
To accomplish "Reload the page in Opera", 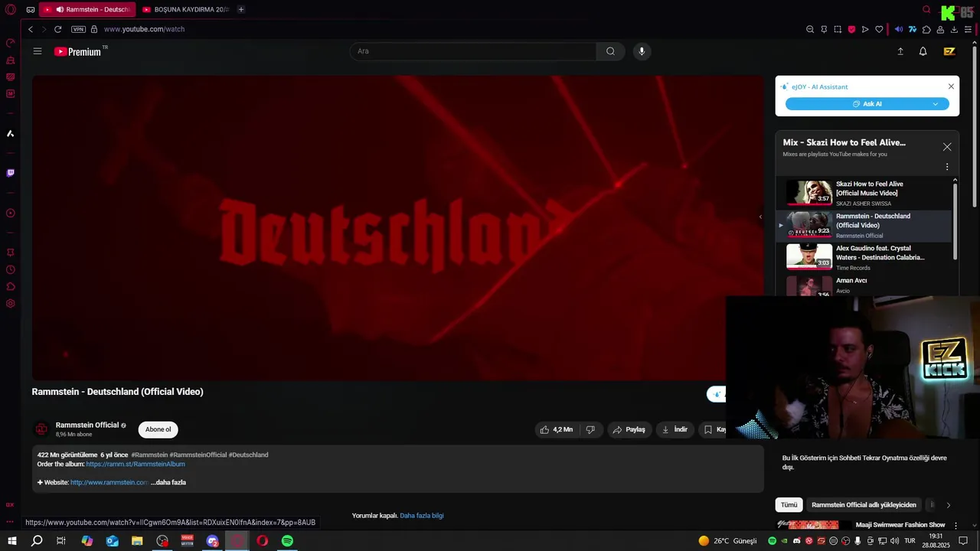I will 57,29.
